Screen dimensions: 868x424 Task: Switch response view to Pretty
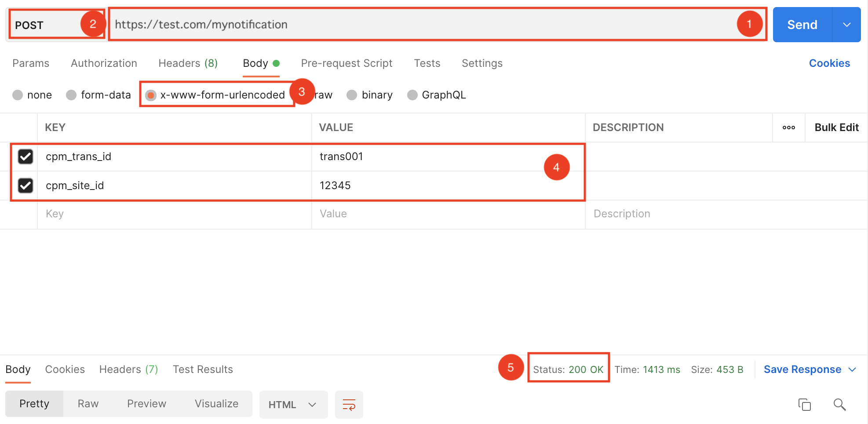34,404
